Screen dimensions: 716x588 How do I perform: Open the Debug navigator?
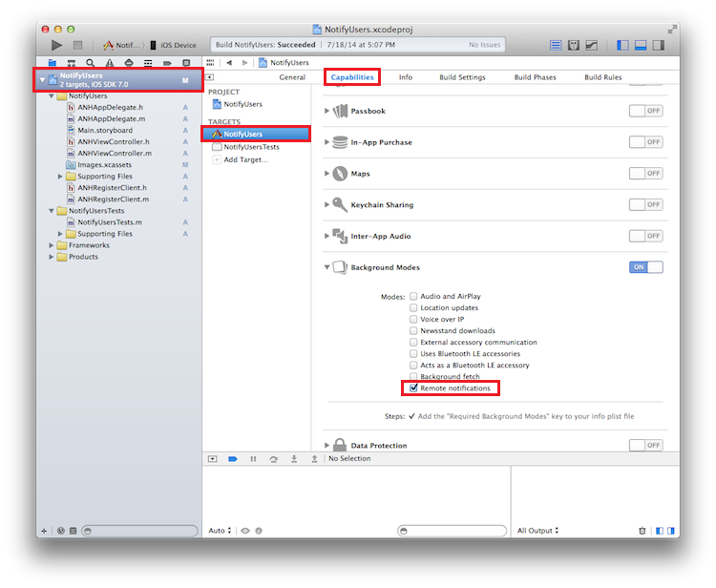point(148,63)
